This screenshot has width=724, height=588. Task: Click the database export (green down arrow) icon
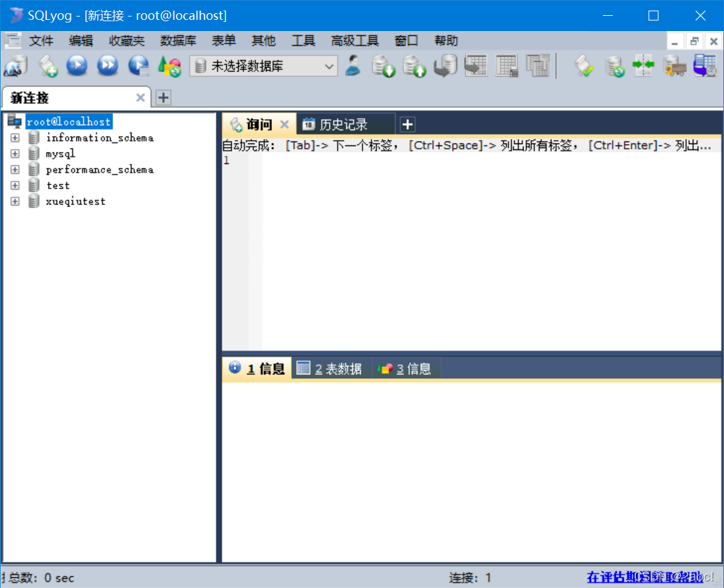click(x=383, y=66)
